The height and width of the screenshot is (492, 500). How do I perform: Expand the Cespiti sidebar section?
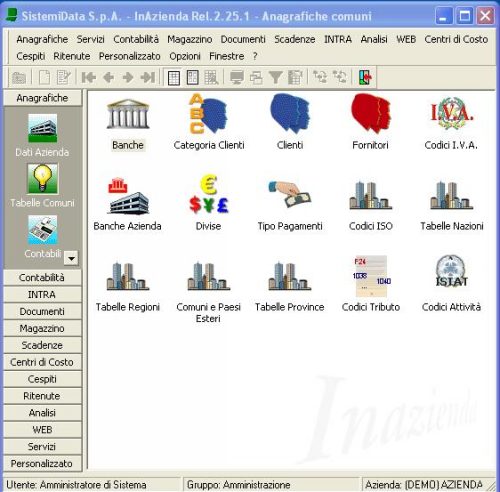click(x=42, y=379)
